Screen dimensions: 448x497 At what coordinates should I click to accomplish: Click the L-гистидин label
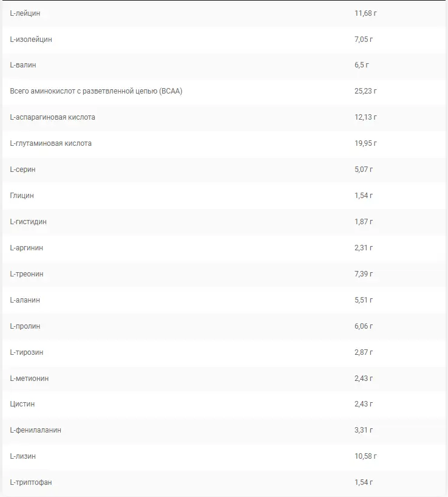point(28,222)
